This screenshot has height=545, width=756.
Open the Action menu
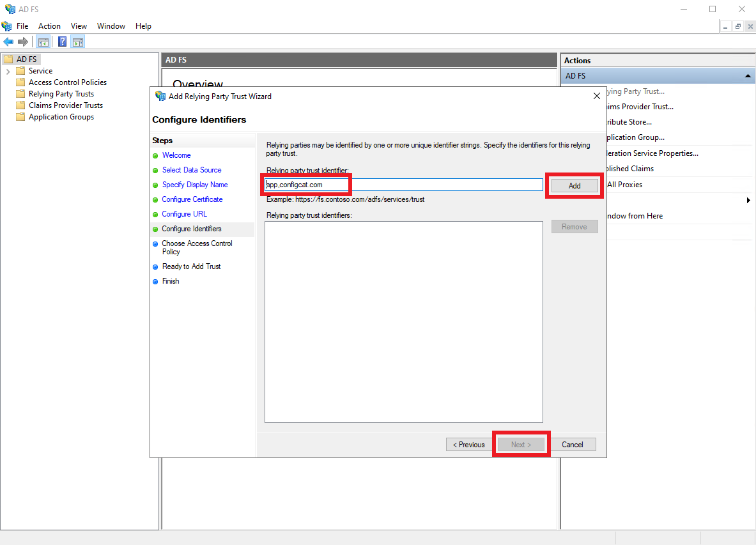click(x=49, y=26)
